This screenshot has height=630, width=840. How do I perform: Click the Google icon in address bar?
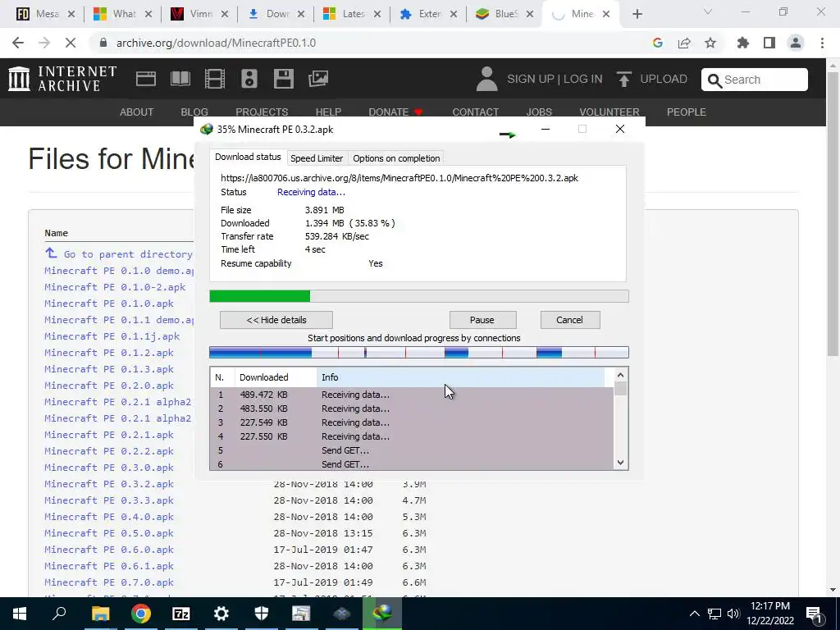[x=658, y=43]
